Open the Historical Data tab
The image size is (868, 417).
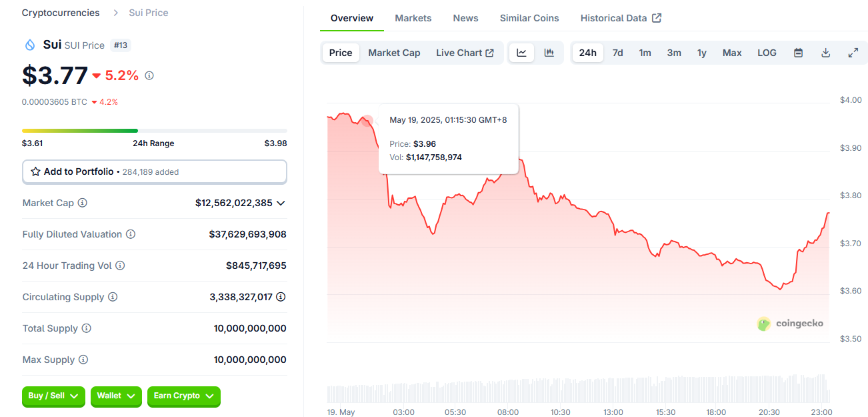(x=621, y=18)
